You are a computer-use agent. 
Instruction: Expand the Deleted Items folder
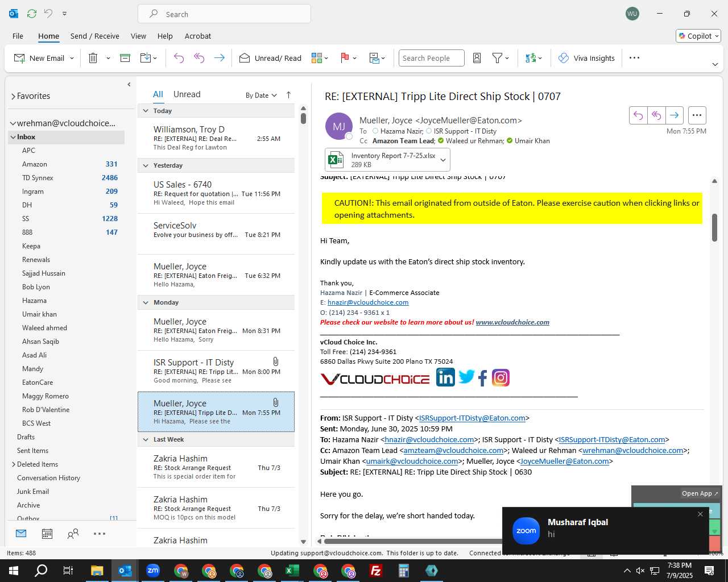(x=14, y=464)
